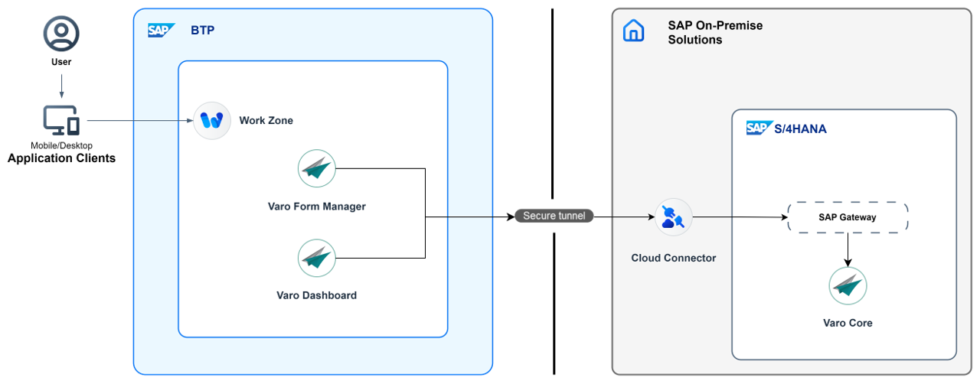
Task: Click the On-Premise house icon
Action: (x=634, y=31)
